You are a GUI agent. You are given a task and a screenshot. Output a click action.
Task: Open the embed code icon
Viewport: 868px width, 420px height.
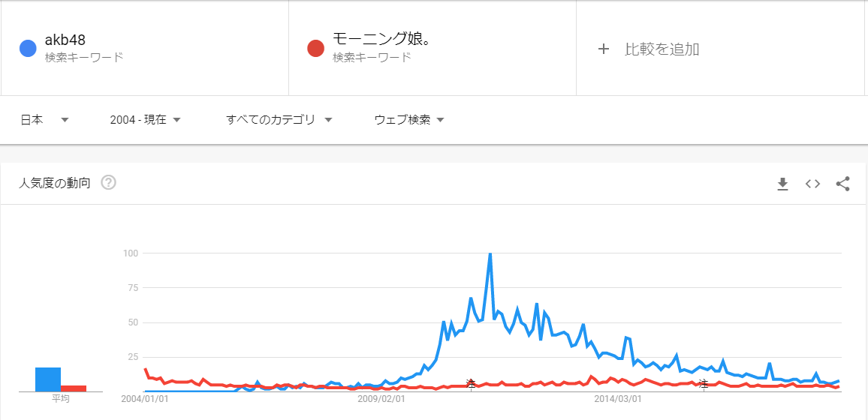pyautogui.click(x=812, y=184)
